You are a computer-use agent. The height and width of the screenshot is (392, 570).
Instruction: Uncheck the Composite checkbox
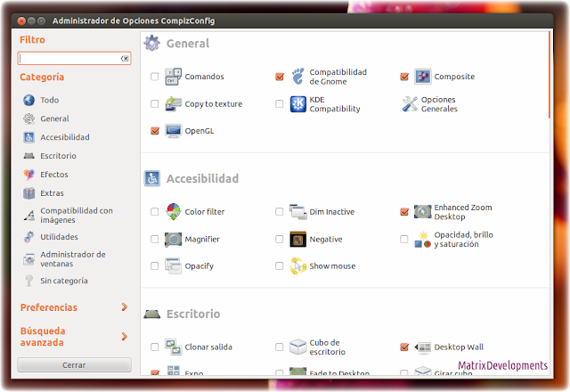tap(404, 77)
